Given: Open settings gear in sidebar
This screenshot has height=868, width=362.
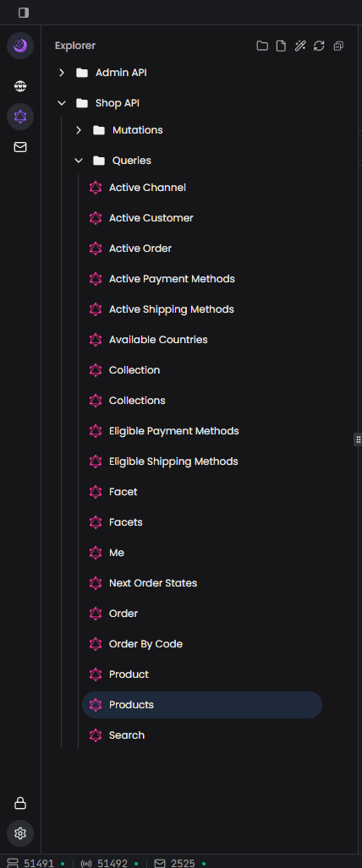Looking at the screenshot, I should coord(20,833).
